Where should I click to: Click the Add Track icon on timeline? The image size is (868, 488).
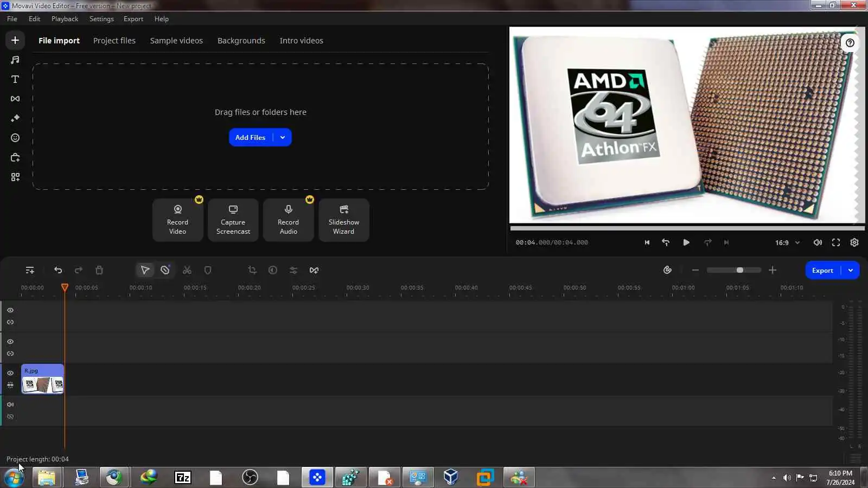pyautogui.click(x=30, y=270)
